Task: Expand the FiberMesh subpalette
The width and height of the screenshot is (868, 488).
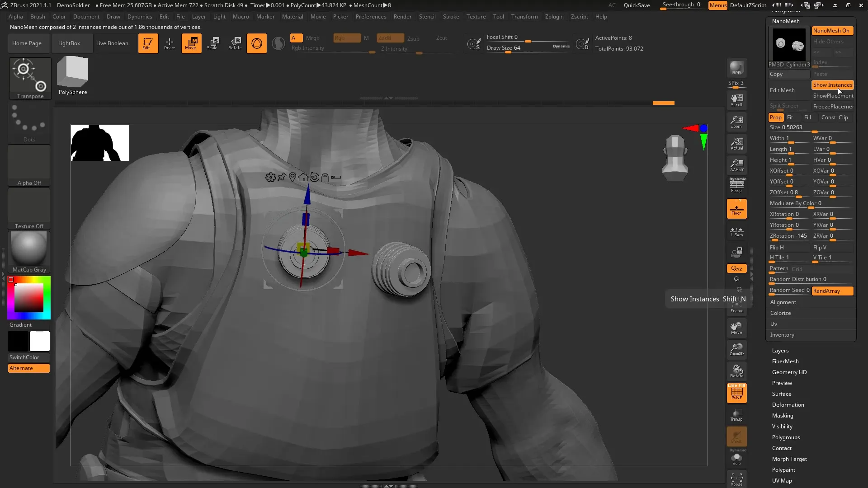Action: (785, 361)
